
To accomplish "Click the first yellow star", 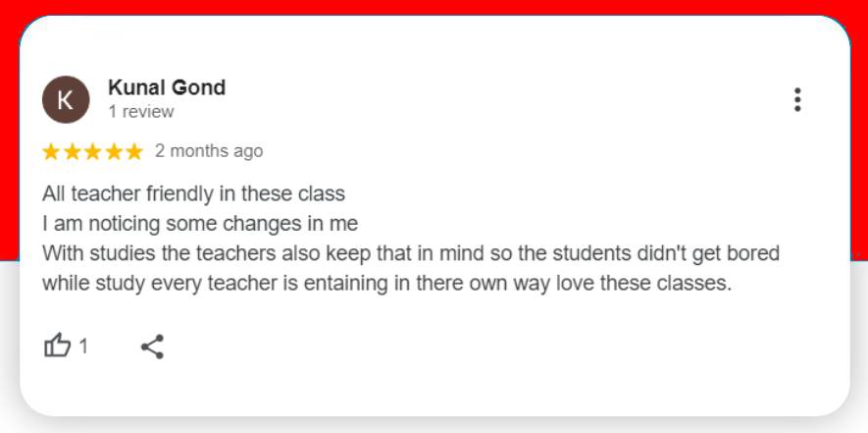I will (x=51, y=151).
